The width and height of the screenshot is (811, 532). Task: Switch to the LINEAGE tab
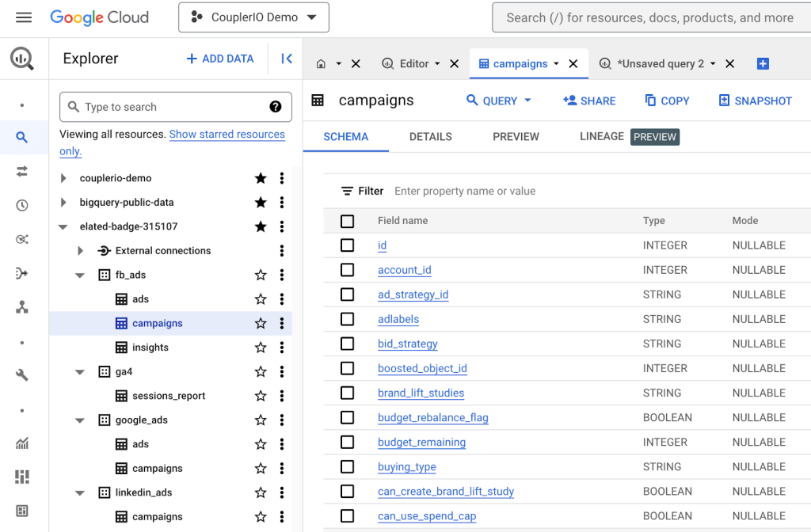point(602,136)
